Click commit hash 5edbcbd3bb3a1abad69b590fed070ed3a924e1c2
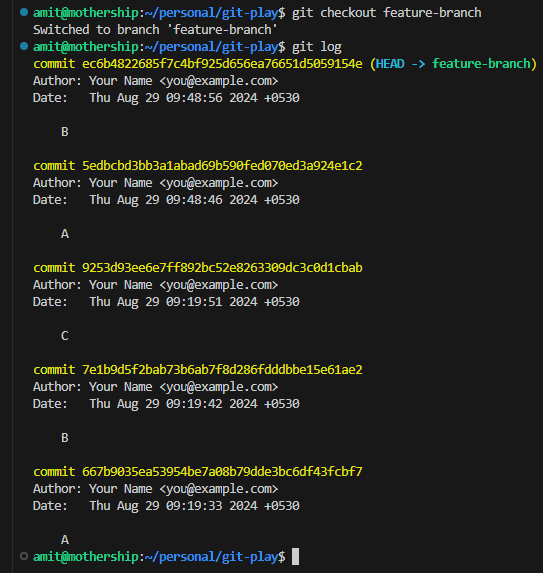 [x=222, y=166]
